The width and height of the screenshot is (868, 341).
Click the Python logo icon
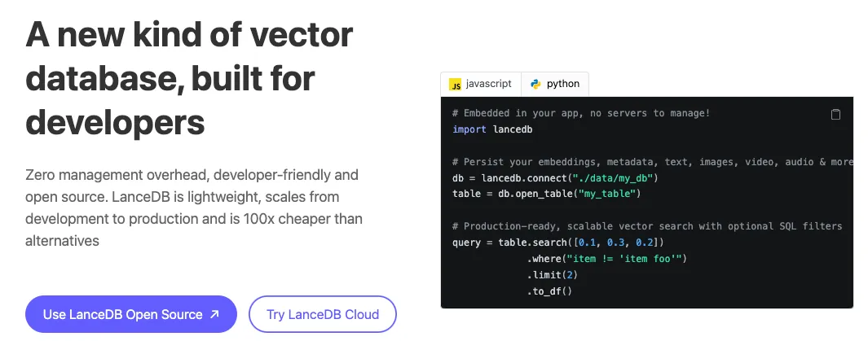pyautogui.click(x=535, y=84)
